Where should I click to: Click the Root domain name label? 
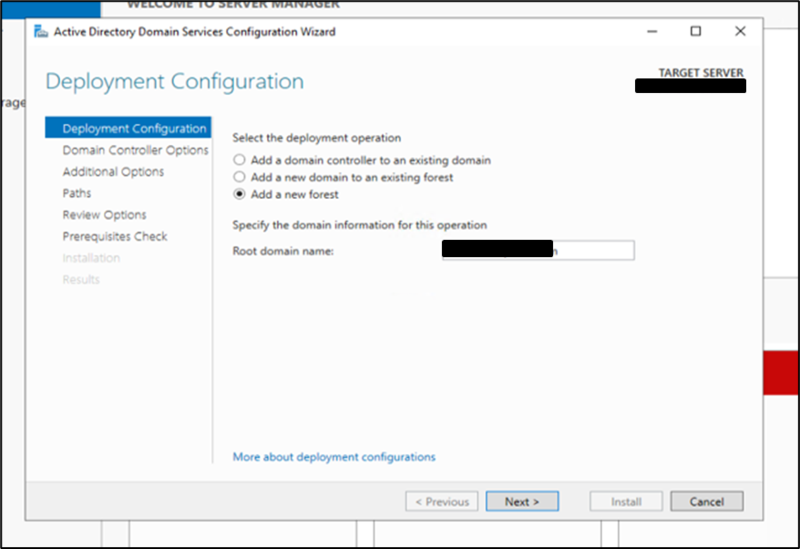pos(283,251)
